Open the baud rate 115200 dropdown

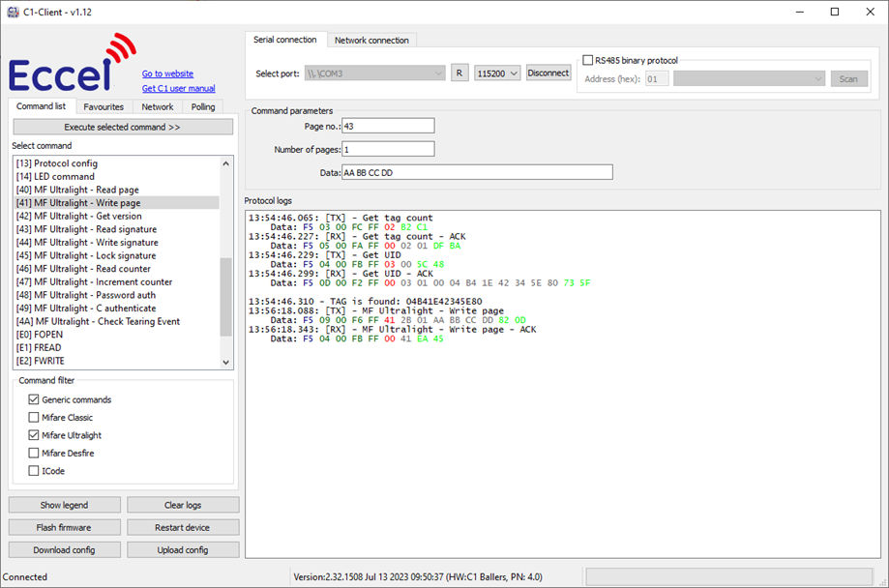point(497,73)
